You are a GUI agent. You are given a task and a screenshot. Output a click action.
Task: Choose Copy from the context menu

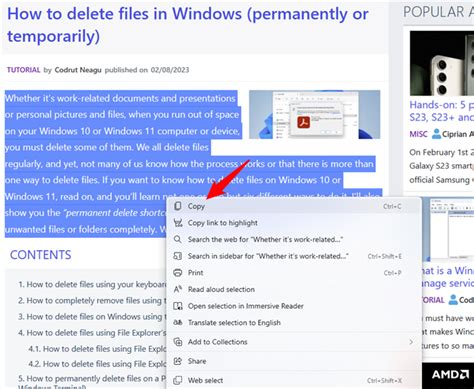click(294, 206)
